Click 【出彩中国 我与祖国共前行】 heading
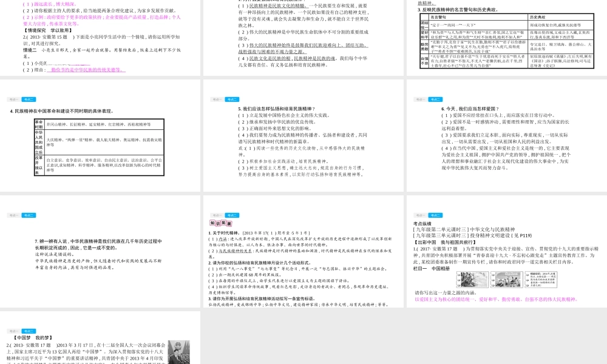 [445, 242]
